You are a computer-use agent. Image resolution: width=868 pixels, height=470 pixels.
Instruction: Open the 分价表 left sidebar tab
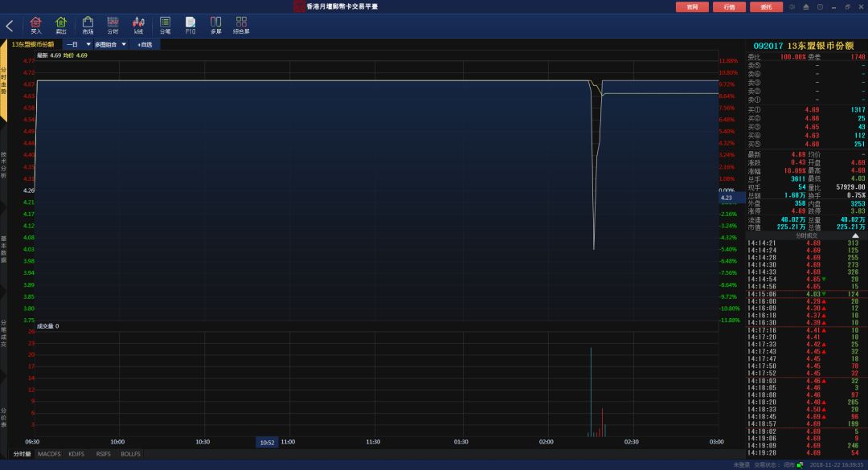(3, 418)
